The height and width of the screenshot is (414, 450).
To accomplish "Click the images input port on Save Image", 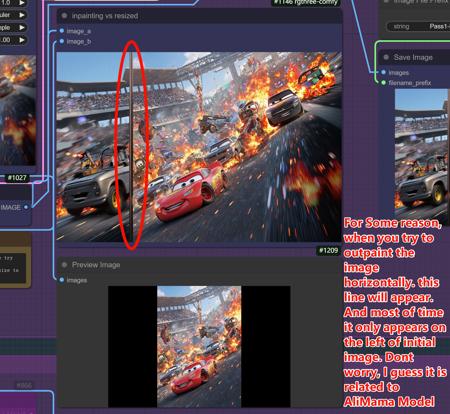I will pyautogui.click(x=383, y=72).
